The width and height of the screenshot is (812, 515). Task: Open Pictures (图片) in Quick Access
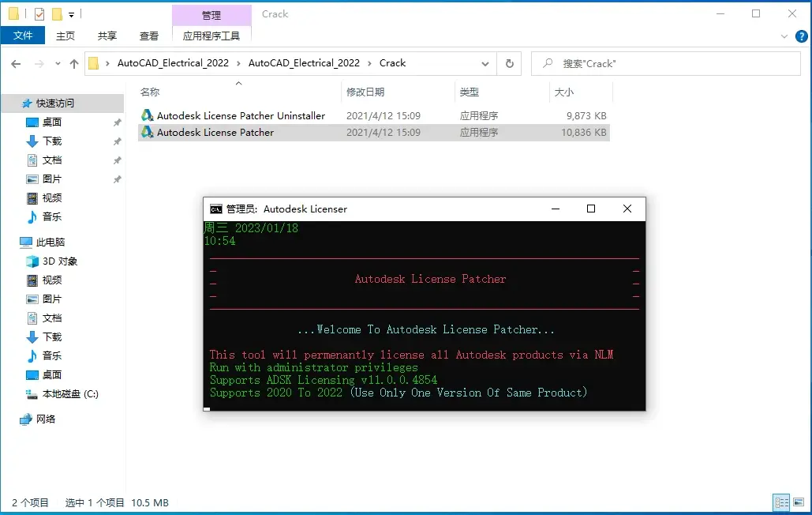52,179
